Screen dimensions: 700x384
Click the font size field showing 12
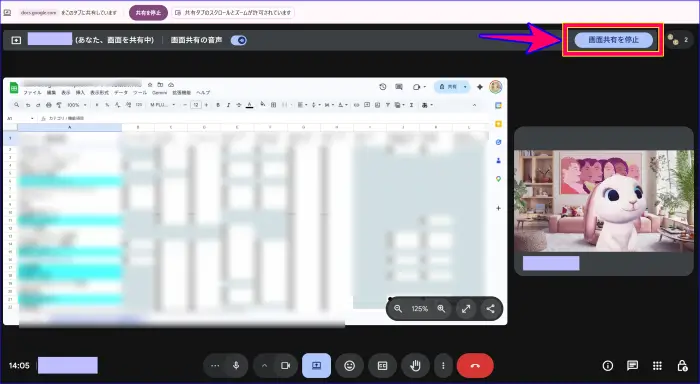(196, 105)
